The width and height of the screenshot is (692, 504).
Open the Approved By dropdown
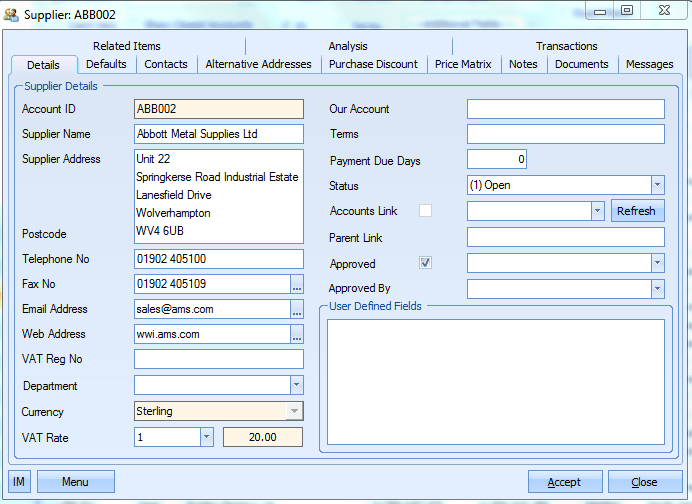657,289
